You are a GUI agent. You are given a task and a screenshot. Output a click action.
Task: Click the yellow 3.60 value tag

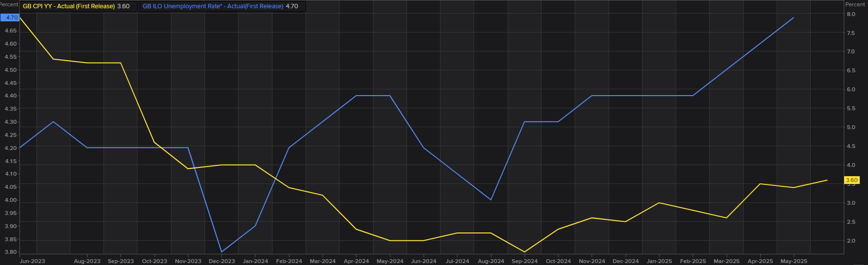[x=851, y=180]
